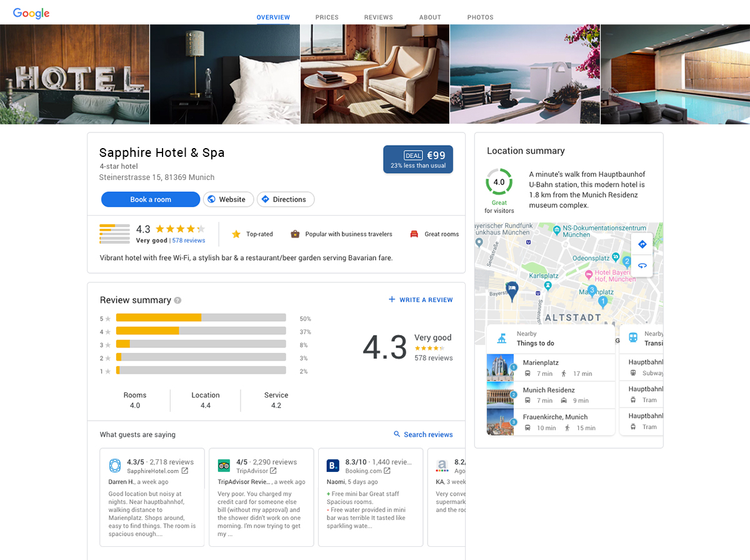View the bedroom lamp photo
The image size is (750, 560).
pyautogui.click(x=225, y=74)
